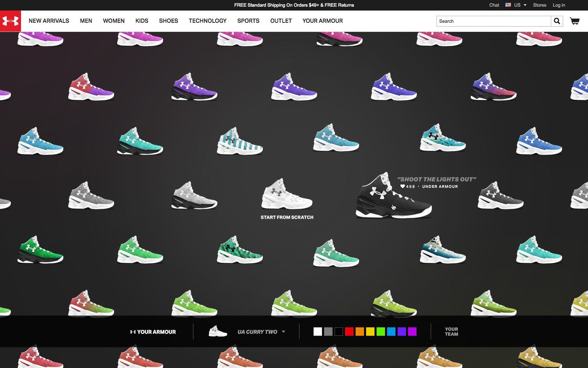Click the Log in link
This screenshot has height=368, width=588.
pyautogui.click(x=559, y=5)
